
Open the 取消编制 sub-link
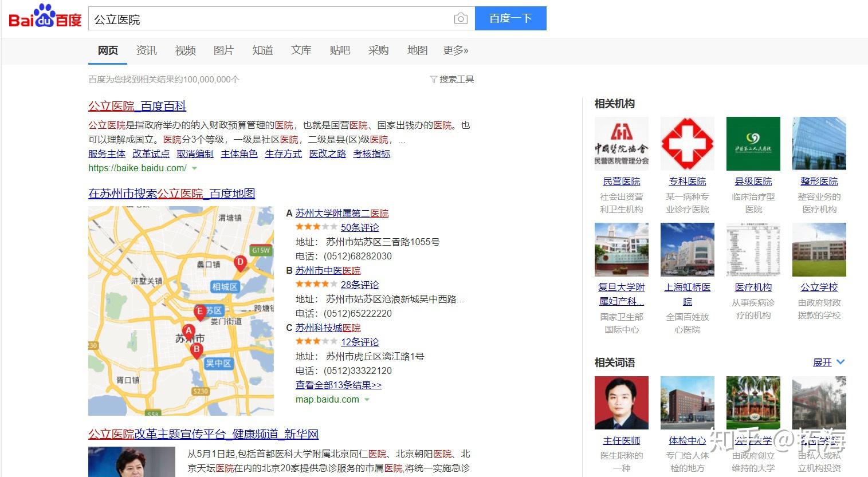pos(195,153)
